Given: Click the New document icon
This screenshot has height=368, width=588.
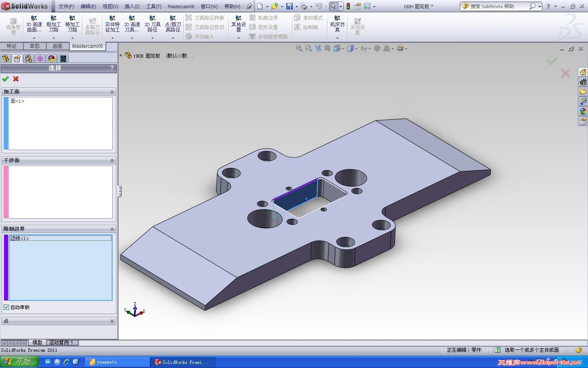Looking at the screenshot, I should pos(260,6).
